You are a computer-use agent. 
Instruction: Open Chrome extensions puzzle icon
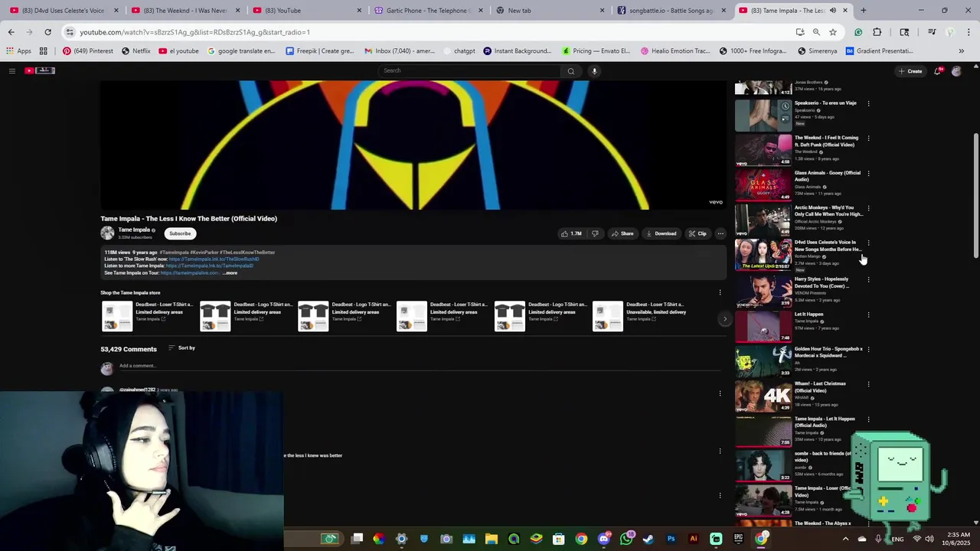(x=877, y=32)
